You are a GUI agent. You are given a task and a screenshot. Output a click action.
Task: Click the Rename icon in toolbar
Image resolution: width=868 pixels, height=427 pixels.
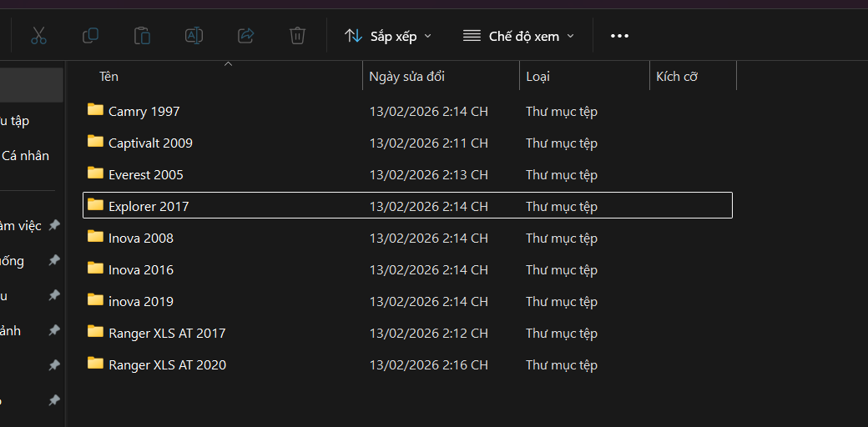[194, 36]
